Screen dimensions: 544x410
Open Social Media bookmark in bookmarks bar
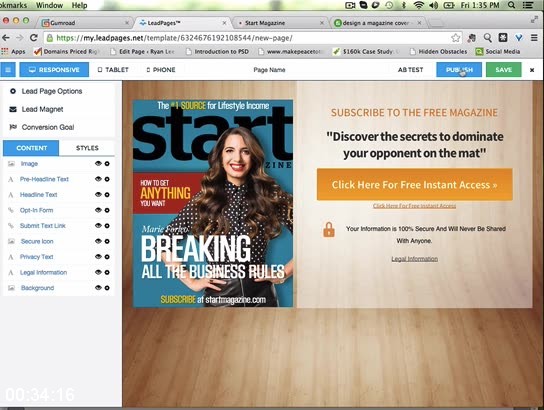498,51
